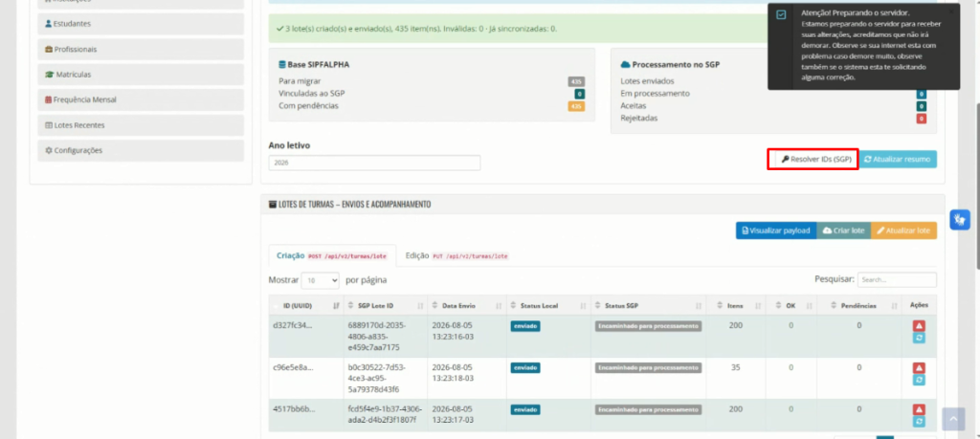The width and height of the screenshot is (980, 439).
Task: Open Frequência Mensal in the sidebar
Action: [141, 99]
